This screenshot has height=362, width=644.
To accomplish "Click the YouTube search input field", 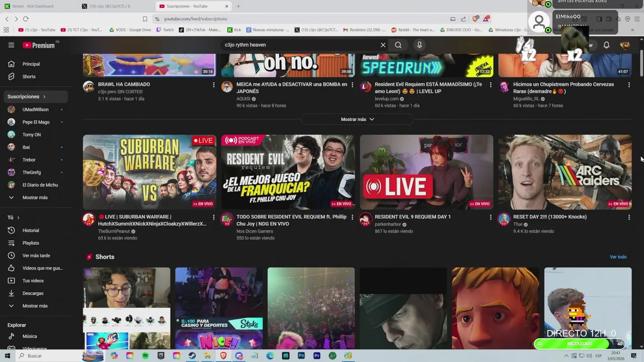I will pyautogui.click(x=299, y=45).
